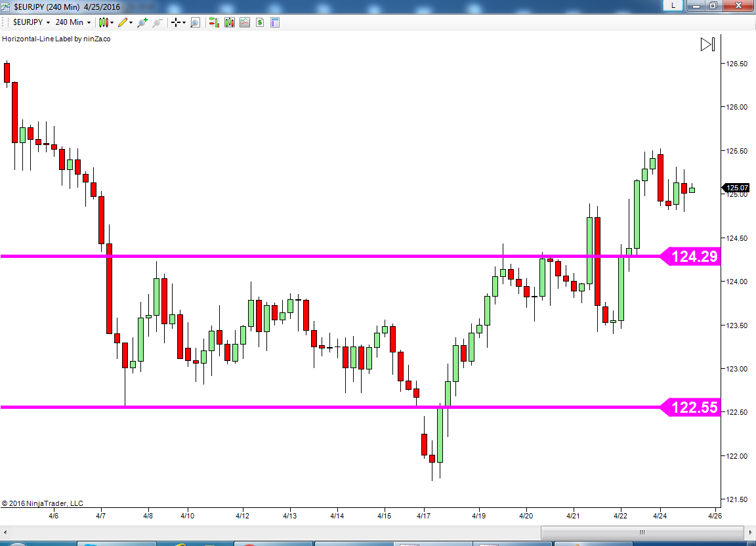Click the 4/20 date axis label
The height and width of the screenshot is (546, 756).
(526, 516)
